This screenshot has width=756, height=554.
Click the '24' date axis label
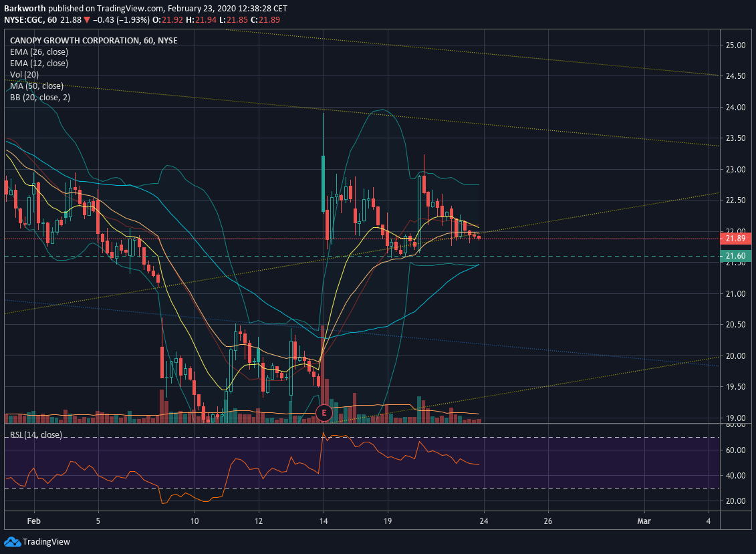483,521
